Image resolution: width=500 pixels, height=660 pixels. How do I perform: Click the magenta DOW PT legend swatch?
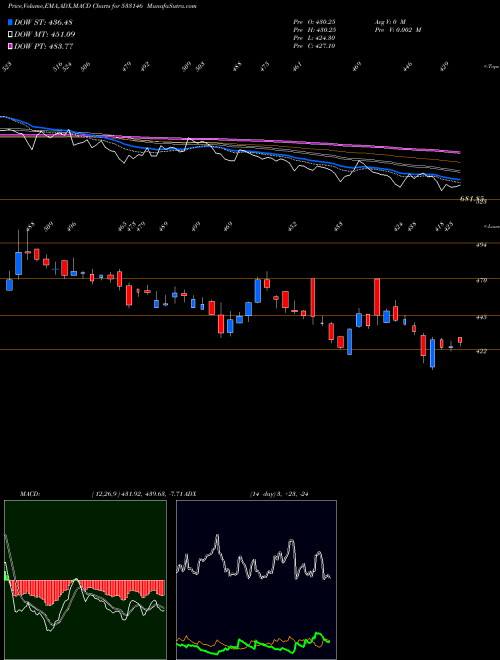coord(11,46)
